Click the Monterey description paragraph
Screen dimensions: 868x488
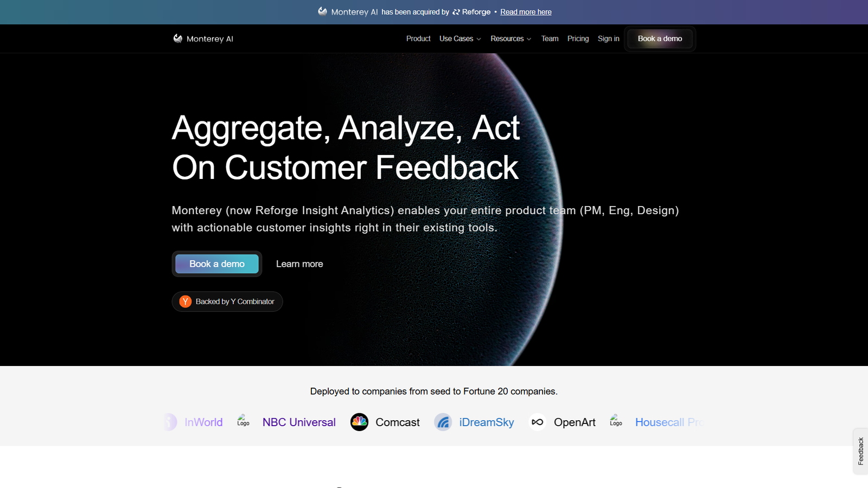pos(425,219)
